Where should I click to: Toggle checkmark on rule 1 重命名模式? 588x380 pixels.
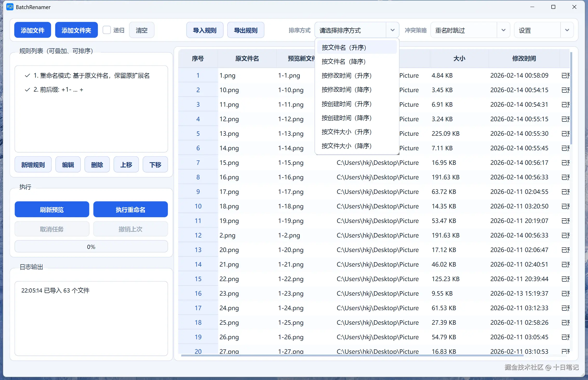(27, 76)
